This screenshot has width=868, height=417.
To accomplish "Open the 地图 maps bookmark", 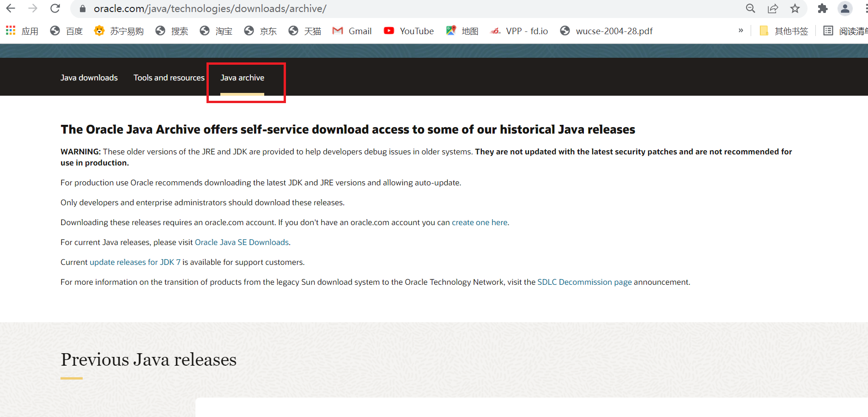I will coord(462,31).
